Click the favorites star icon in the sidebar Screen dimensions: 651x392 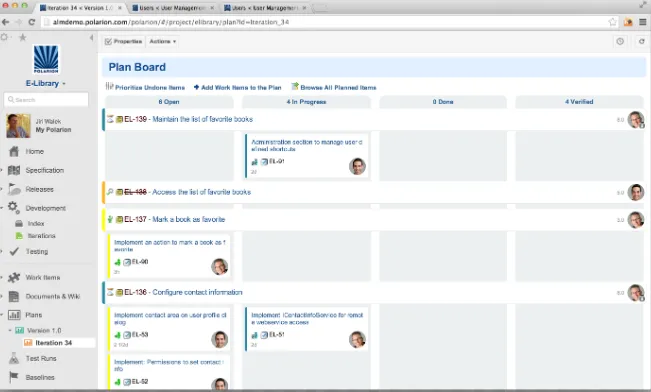[x=22, y=37]
